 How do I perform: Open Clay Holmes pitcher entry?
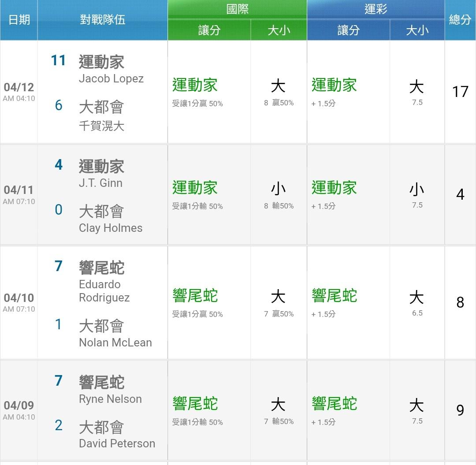[111, 228]
